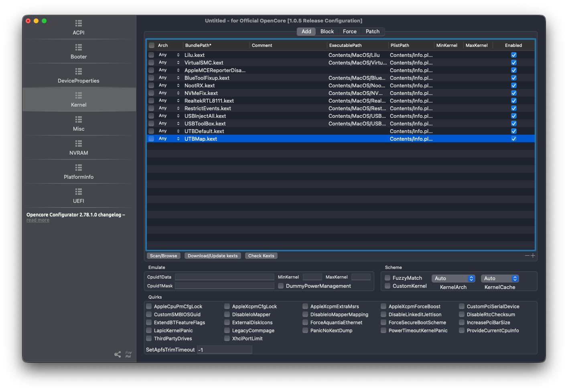Switch to the Patch tab

[372, 32]
